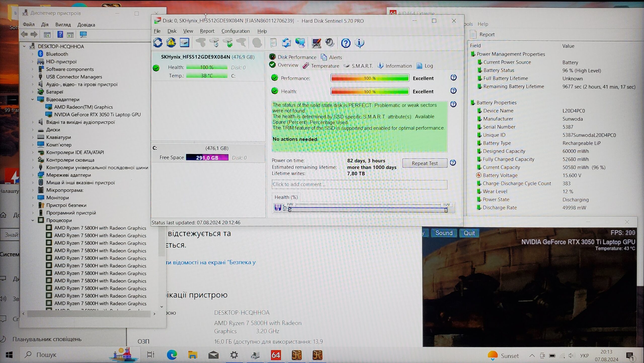Collapse the Процесори tree node
Image resolution: width=644 pixels, height=363 pixels.
coord(33,220)
